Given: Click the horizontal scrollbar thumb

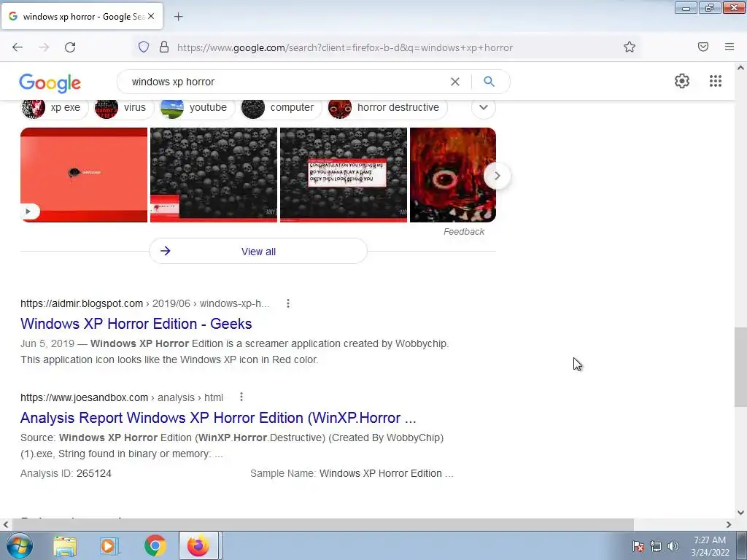Looking at the screenshot, I should (x=322, y=524).
